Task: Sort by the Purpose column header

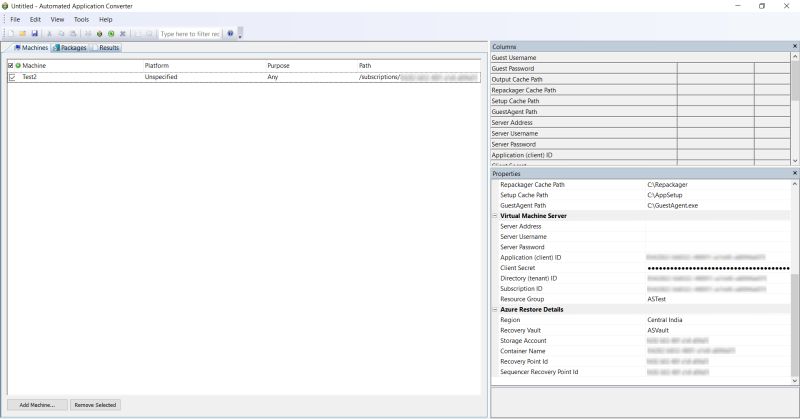Action: tap(279, 66)
